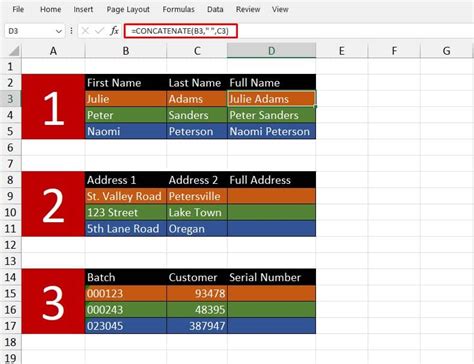The image size is (474, 364).
Task: Open Insert Function fx dialog
Action: coord(114,31)
